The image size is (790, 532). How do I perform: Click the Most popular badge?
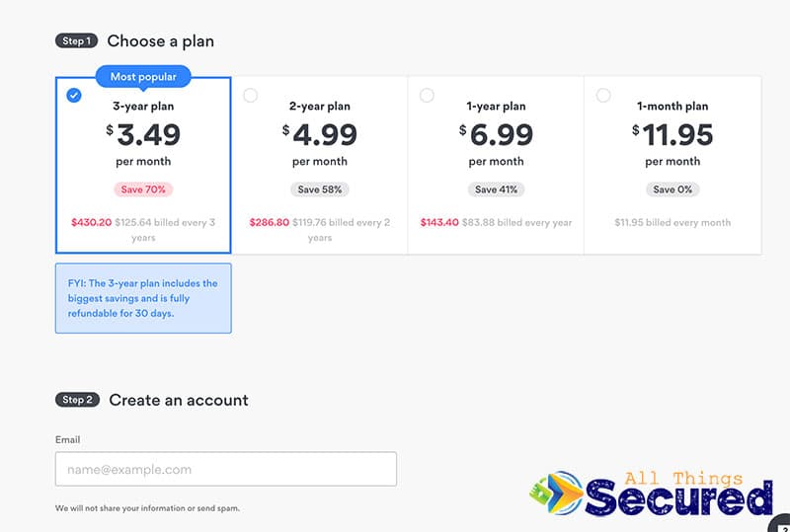pyautogui.click(x=143, y=77)
